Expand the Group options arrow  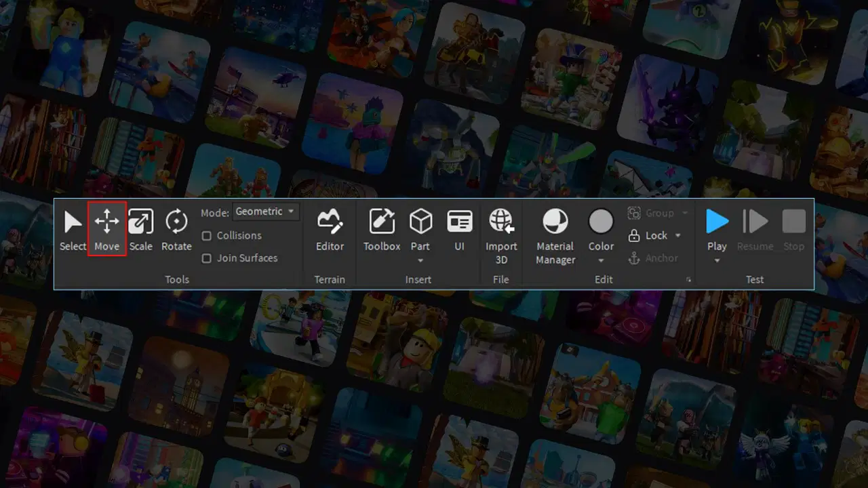point(684,213)
